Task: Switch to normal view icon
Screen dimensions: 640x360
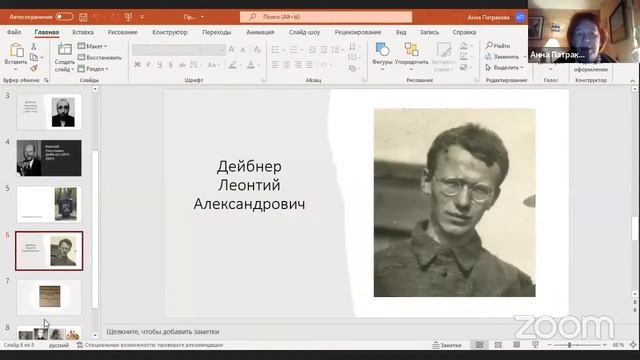Action: (480, 345)
